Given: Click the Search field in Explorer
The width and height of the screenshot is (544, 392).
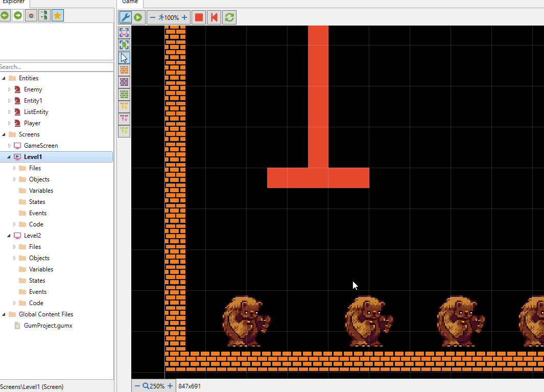Looking at the screenshot, I should (56, 67).
